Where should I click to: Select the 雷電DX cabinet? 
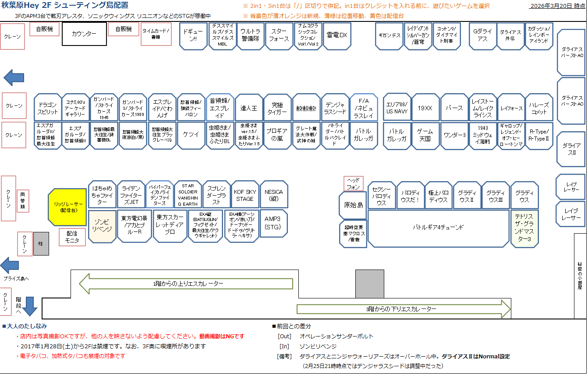(x=337, y=35)
